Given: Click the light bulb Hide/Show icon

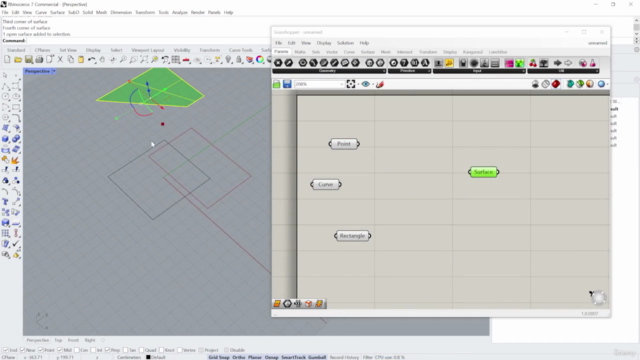Looking at the screenshot, I should [229, 60].
